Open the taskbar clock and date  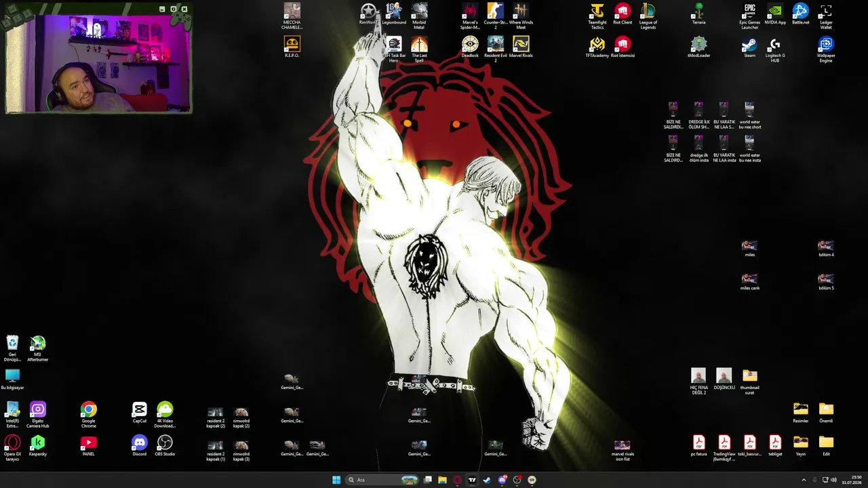(x=852, y=480)
